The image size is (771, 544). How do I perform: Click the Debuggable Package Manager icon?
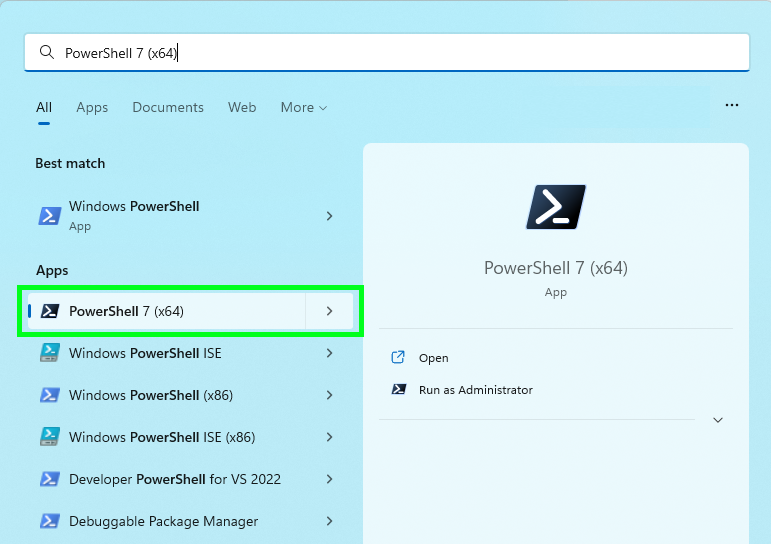(50, 521)
